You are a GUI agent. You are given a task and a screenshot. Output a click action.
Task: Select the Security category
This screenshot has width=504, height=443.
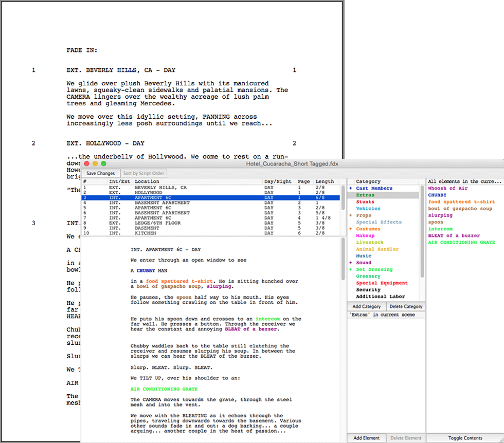pyautogui.click(x=368, y=289)
